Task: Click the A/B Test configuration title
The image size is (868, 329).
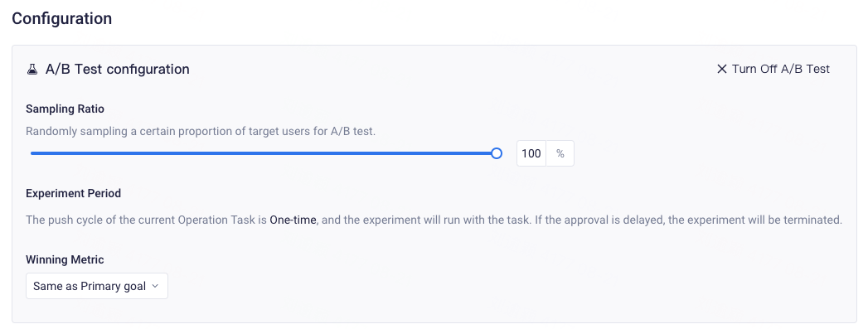Action: (x=118, y=69)
